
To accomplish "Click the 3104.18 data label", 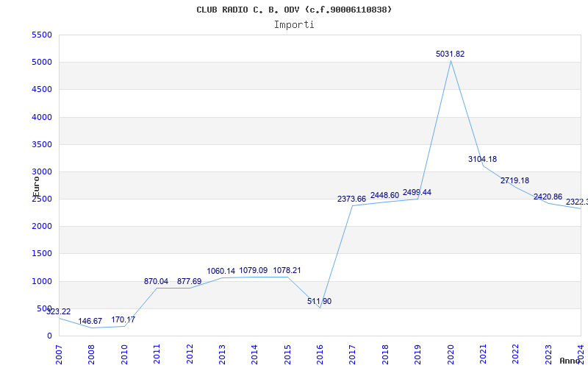I will point(482,159).
